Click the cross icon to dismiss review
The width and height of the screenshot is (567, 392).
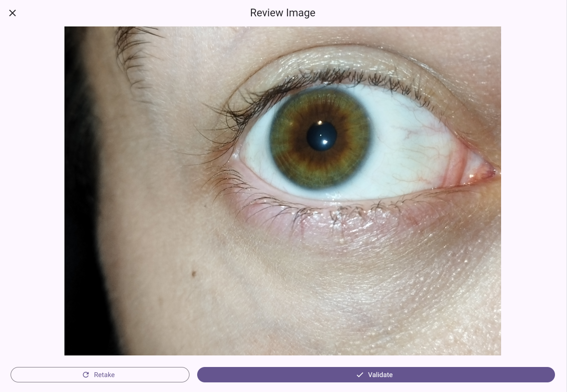pos(13,13)
